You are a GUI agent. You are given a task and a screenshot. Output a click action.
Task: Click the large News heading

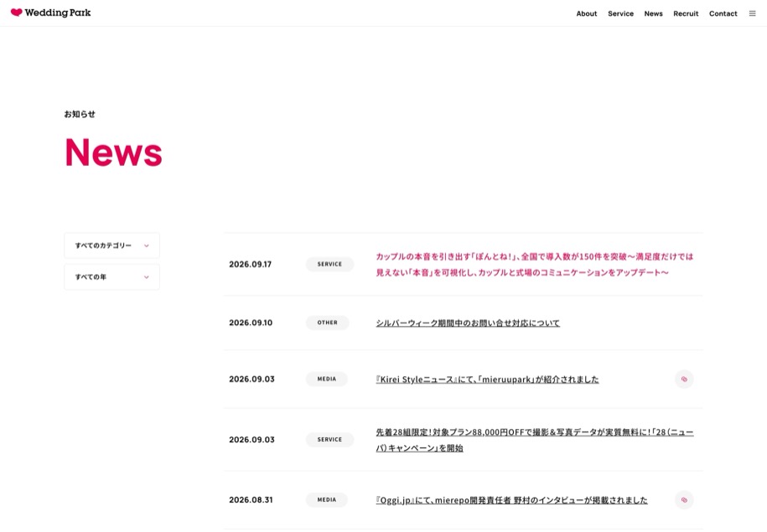pos(113,152)
